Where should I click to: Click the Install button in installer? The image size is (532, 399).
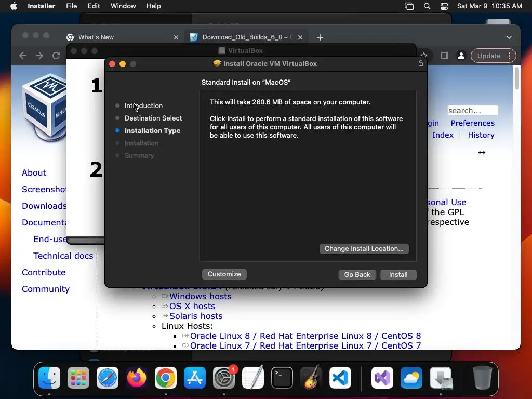point(398,274)
